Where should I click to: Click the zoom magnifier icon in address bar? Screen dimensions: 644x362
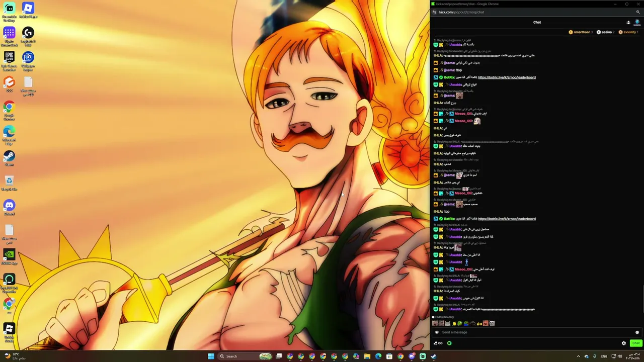click(638, 12)
